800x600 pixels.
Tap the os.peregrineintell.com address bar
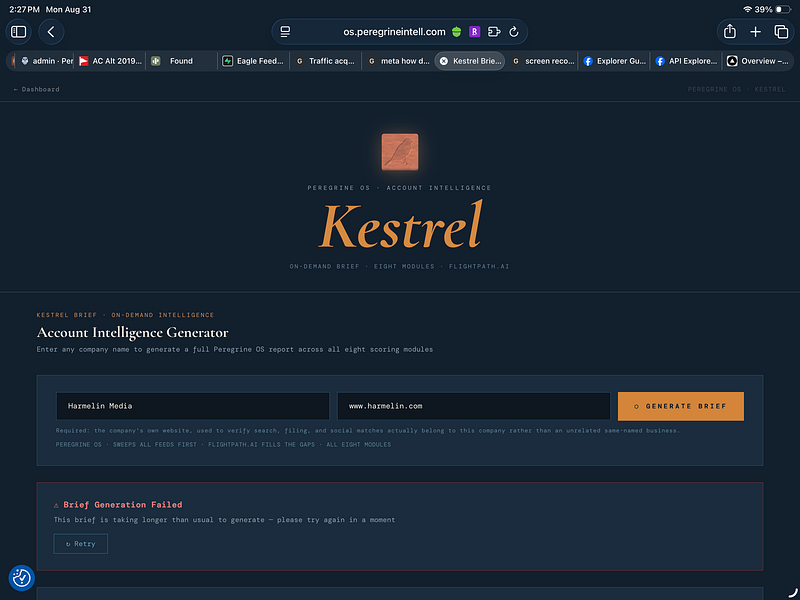pos(394,32)
